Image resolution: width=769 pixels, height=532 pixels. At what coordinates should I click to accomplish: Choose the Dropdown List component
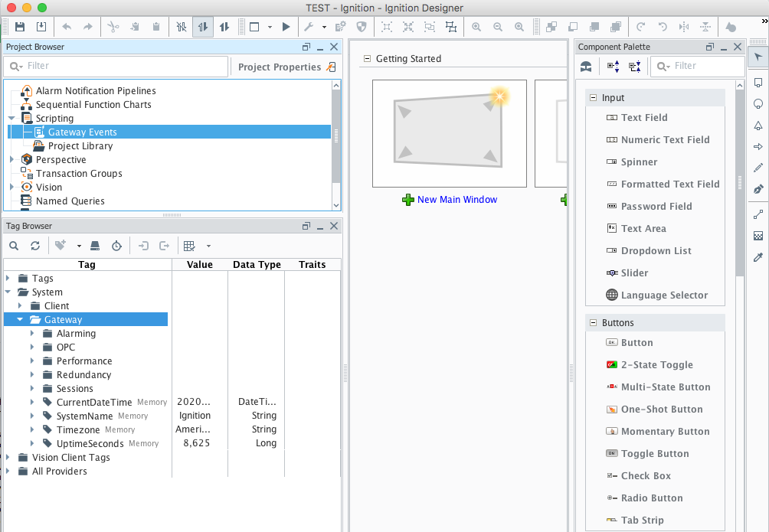click(656, 250)
